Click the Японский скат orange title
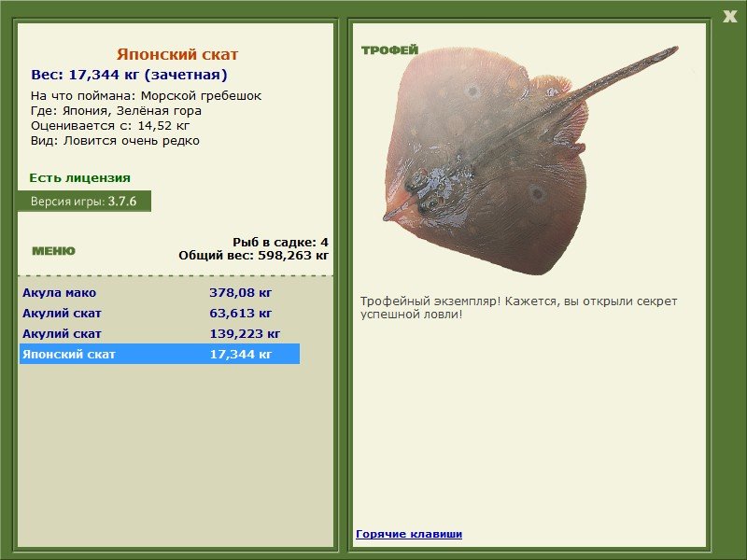 [177, 54]
